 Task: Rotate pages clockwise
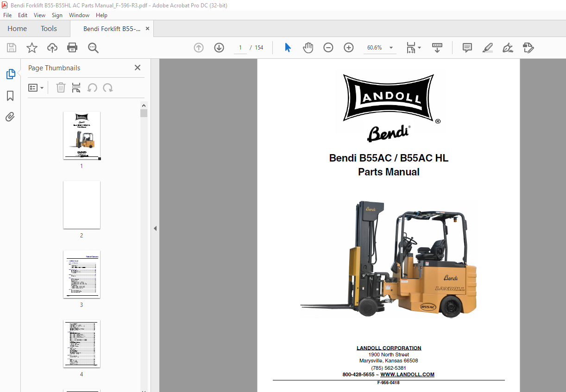click(108, 87)
